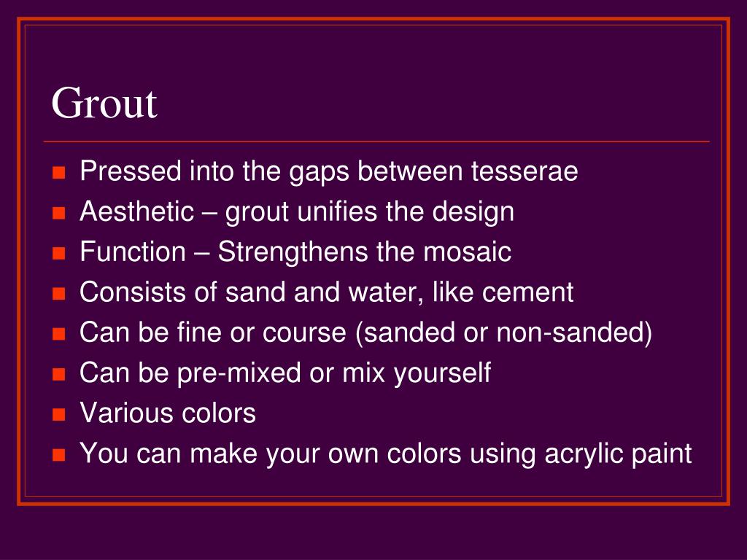Click the text Pressed into the gaps between tesserae
Viewport: 747px width, 560px height.
click(329, 171)
